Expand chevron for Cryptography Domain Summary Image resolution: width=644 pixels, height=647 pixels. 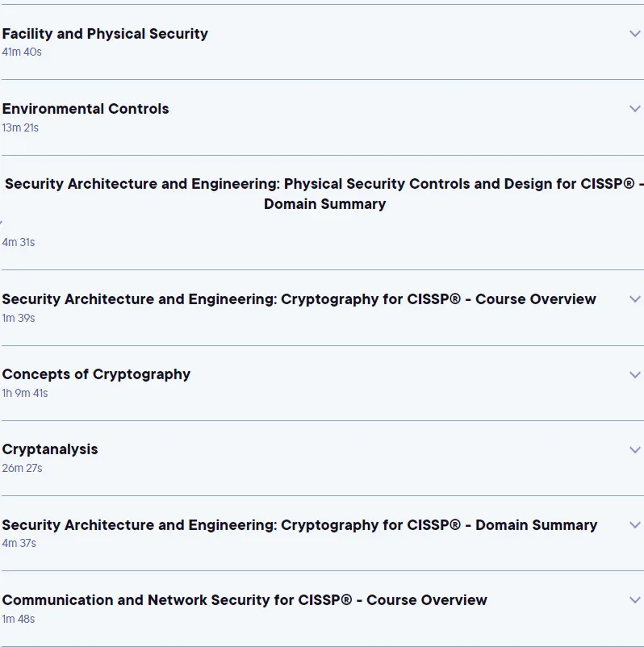(x=635, y=524)
